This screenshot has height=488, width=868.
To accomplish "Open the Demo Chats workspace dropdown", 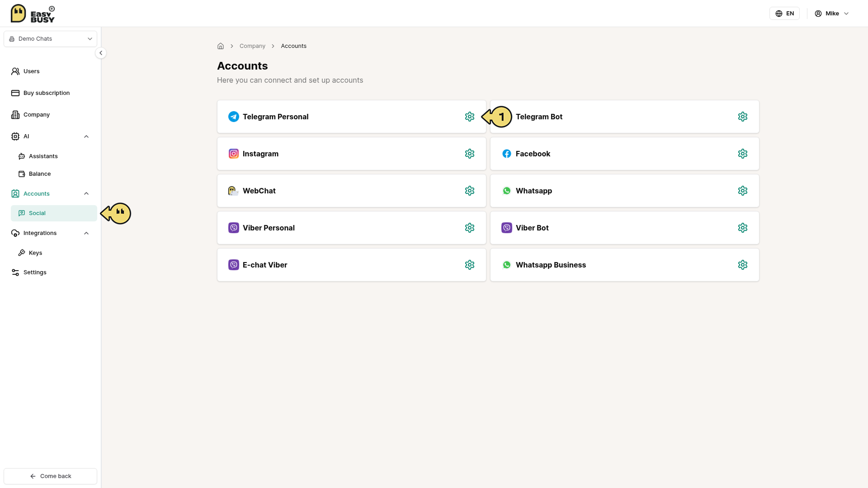I will click(x=51, y=39).
